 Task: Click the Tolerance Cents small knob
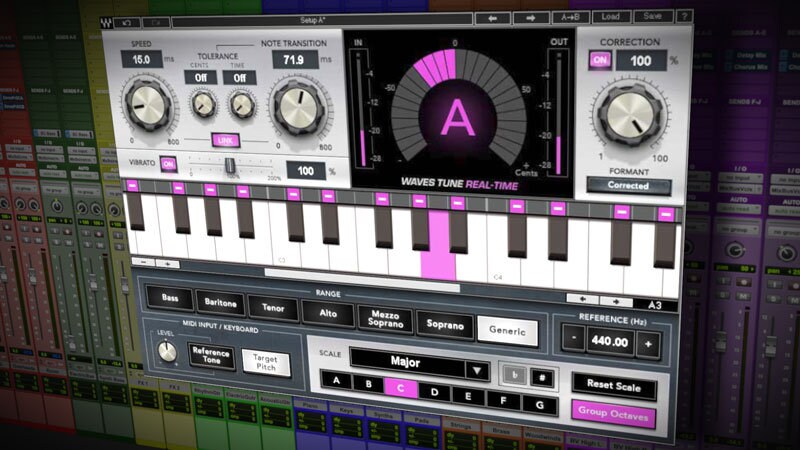(x=203, y=104)
